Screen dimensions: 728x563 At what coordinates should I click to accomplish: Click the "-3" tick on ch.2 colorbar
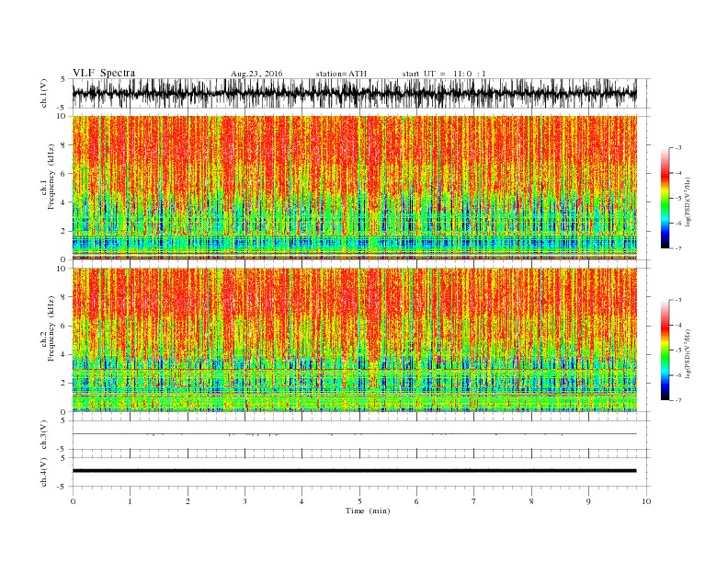678,300
